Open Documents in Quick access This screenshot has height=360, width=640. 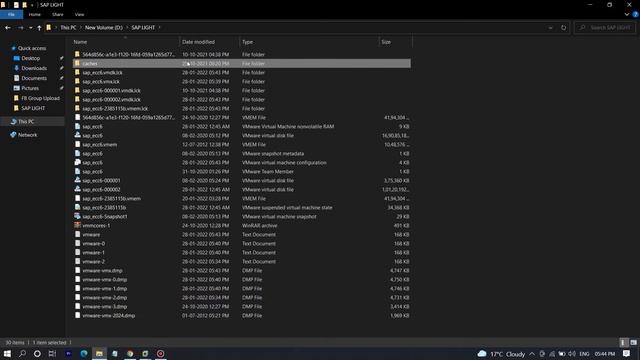tap(34, 78)
